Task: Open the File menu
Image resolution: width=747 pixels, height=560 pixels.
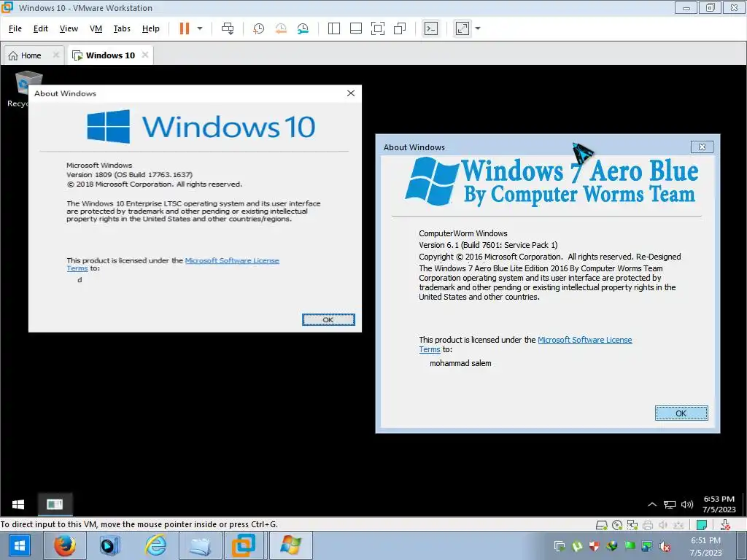Action: click(15, 28)
